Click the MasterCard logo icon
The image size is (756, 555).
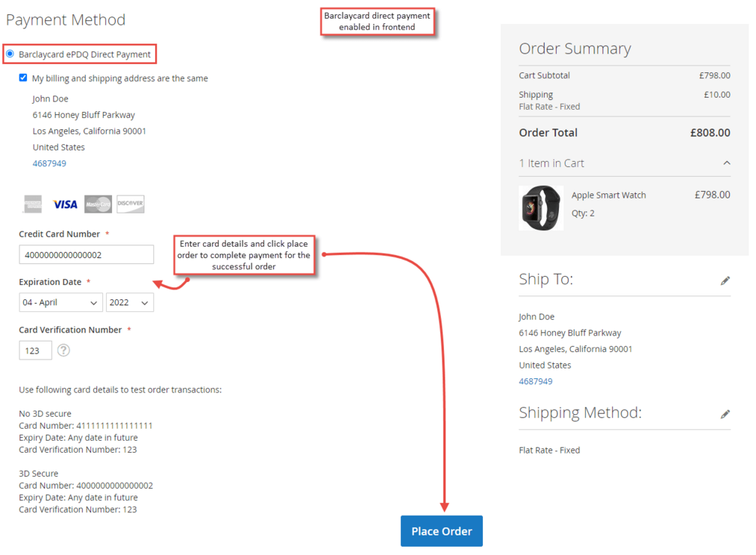click(98, 204)
